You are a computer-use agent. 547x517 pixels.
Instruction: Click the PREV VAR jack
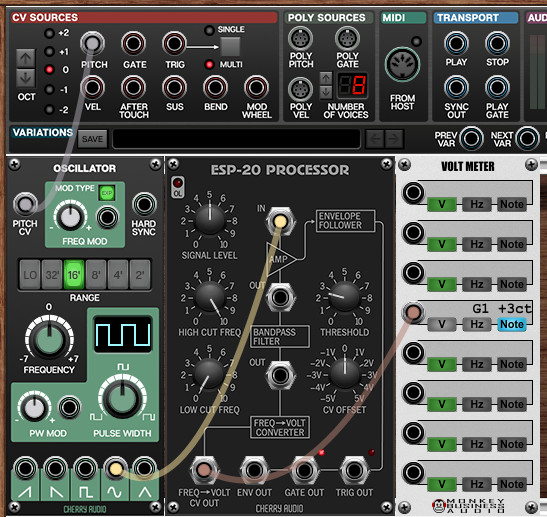[471, 138]
